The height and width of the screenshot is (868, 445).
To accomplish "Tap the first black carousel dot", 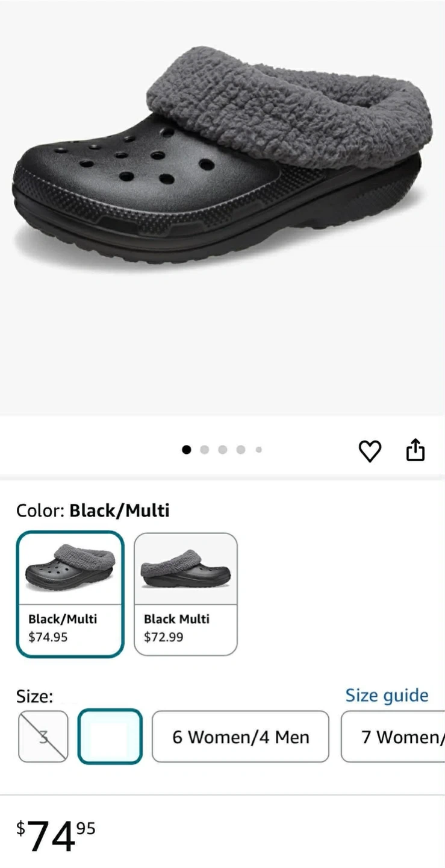I will 187,450.
